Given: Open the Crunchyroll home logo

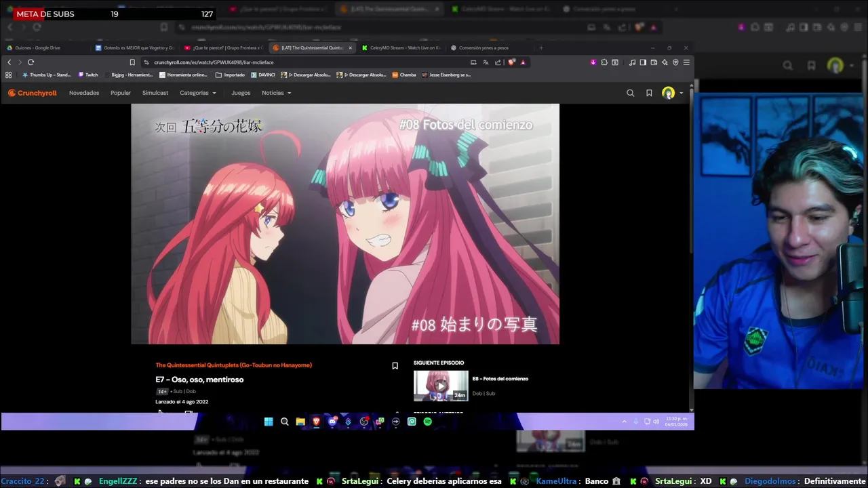Looking at the screenshot, I should pyautogui.click(x=32, y=93).
